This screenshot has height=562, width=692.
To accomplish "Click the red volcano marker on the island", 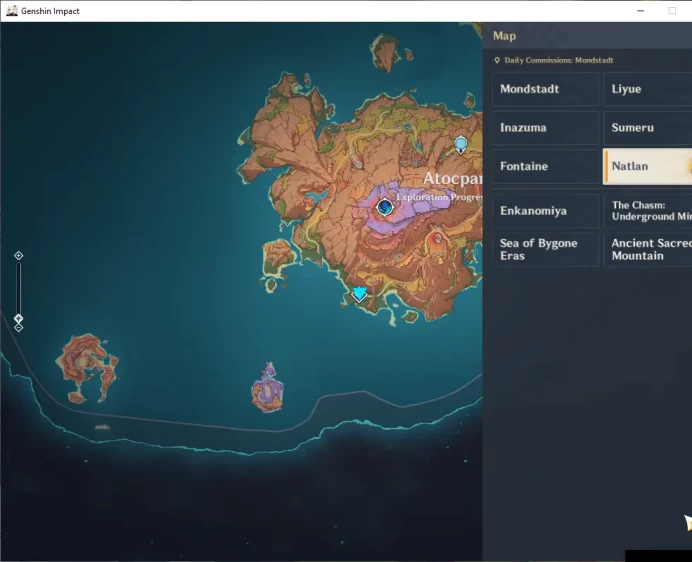I will [x=438, y=239].
